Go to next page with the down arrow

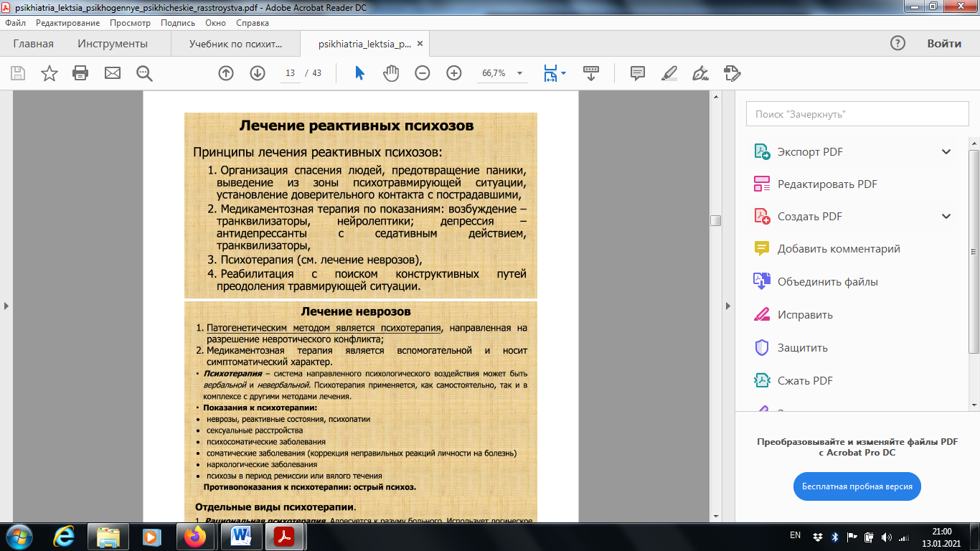[x=258, y=73]
